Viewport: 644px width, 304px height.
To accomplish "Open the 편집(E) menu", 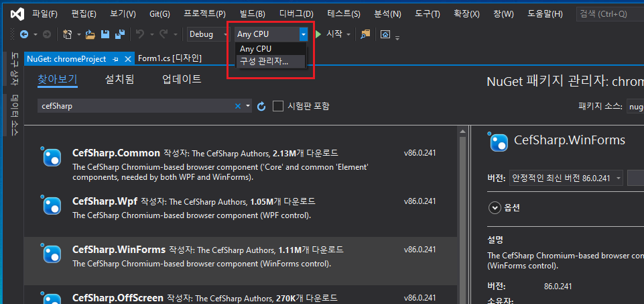I will [x=83, y=14].
